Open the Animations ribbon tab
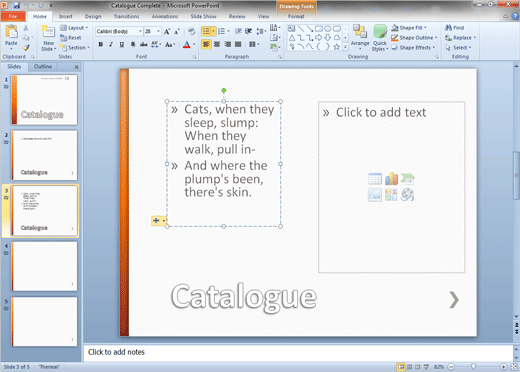The image size is (520, 372). [165, 16]
